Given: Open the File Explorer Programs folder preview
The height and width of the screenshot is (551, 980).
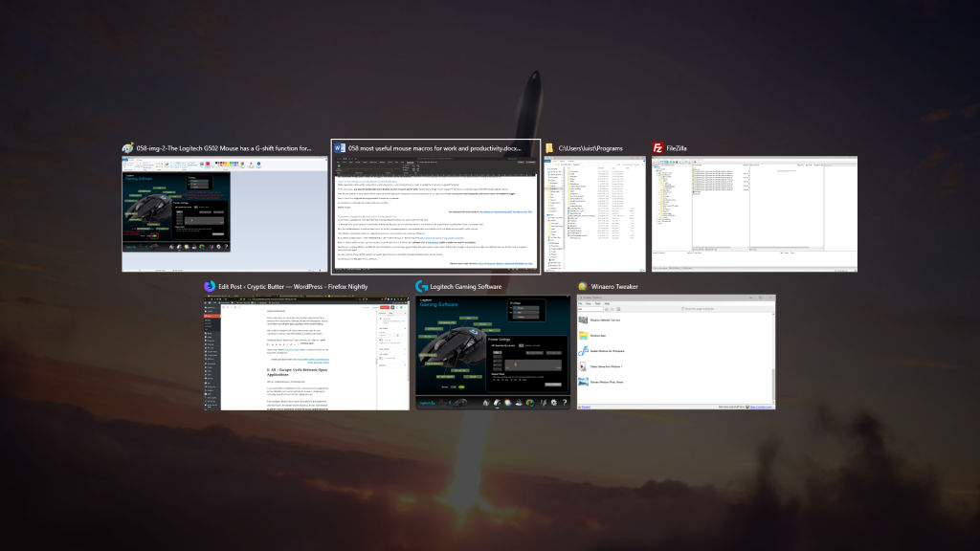Looking at the screenshot, I should click(x=595, y=213).
